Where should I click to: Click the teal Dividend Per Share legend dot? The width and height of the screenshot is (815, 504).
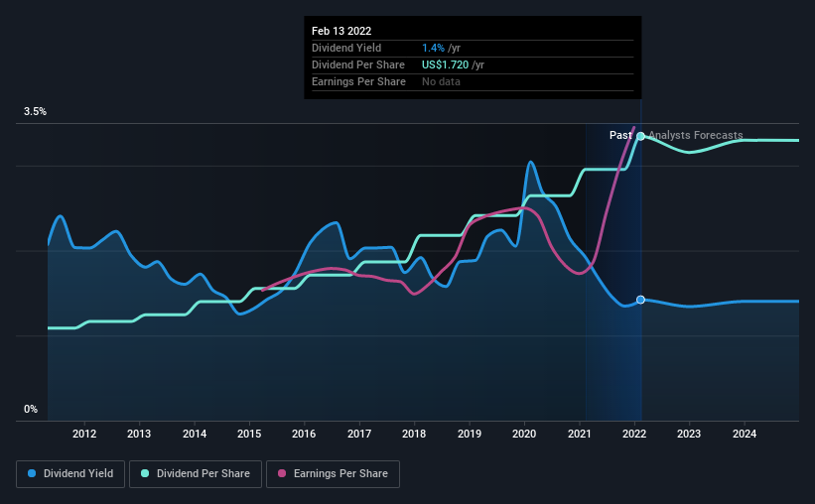[145, 473]
